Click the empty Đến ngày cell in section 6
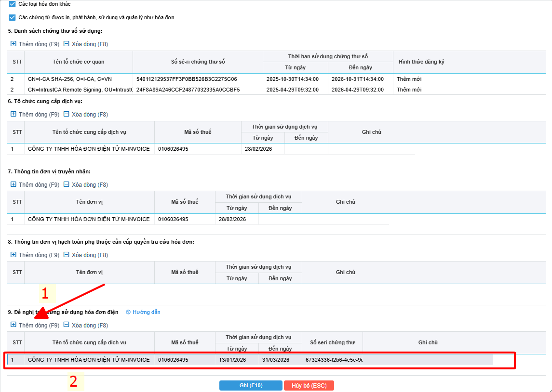 pyautogui.click(x=306, y=149)
